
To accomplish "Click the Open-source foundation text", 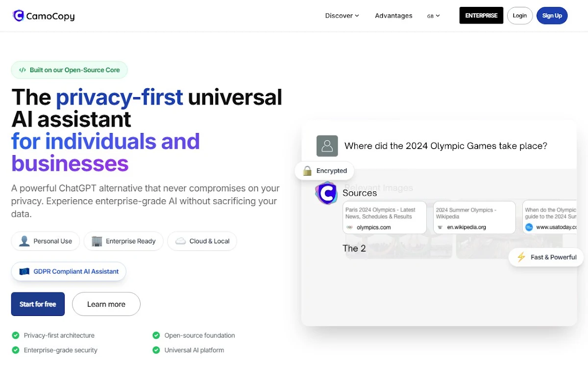I will pyautogui.click(x=200, y=336).
